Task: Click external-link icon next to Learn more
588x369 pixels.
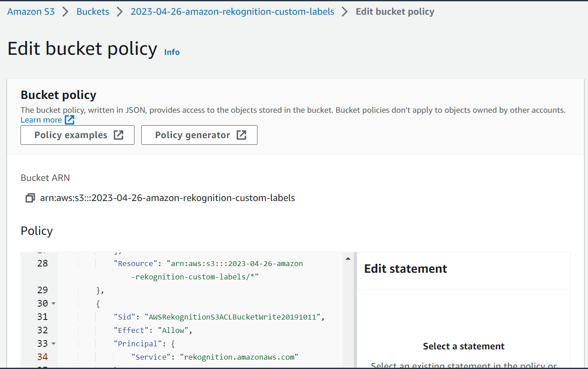Action: pos(69,120)
